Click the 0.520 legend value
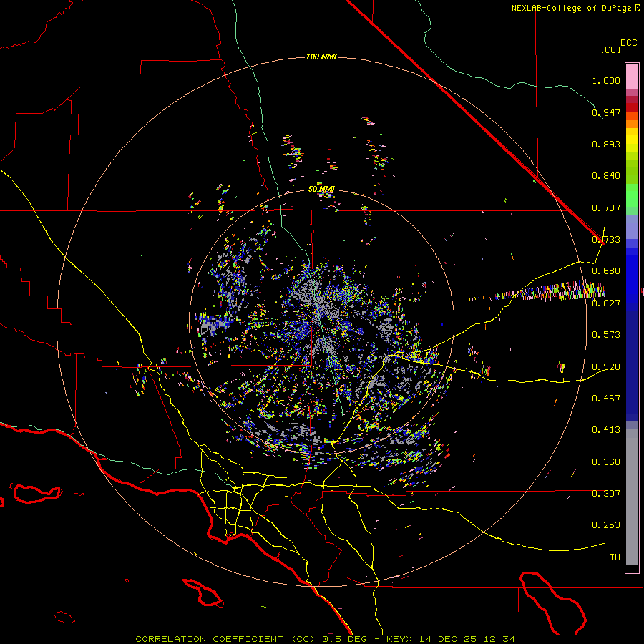Viewport: 644px width, 644px height. coord(606,366)
